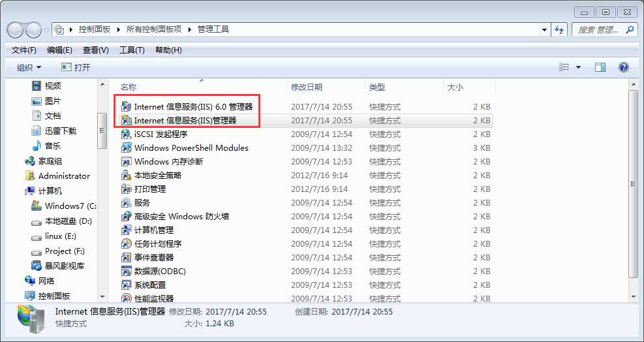Viewport: 644px width, 342px height.
Task: Select Administrator in navigation pane
Action: (57, 176)
